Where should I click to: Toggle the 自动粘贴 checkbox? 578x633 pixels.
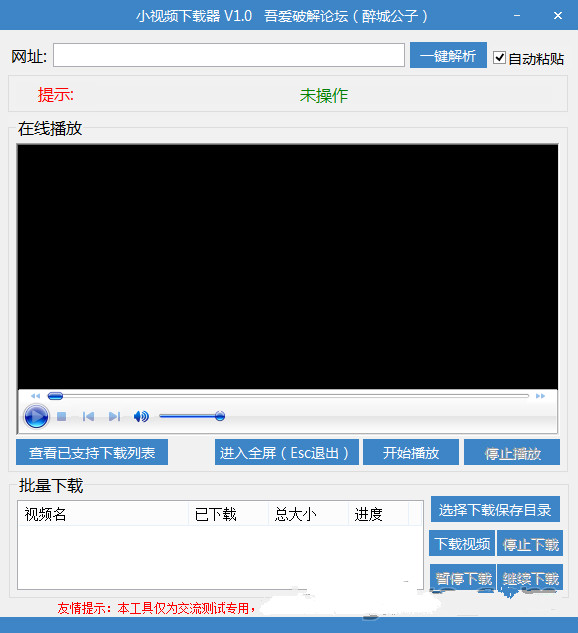499,58
